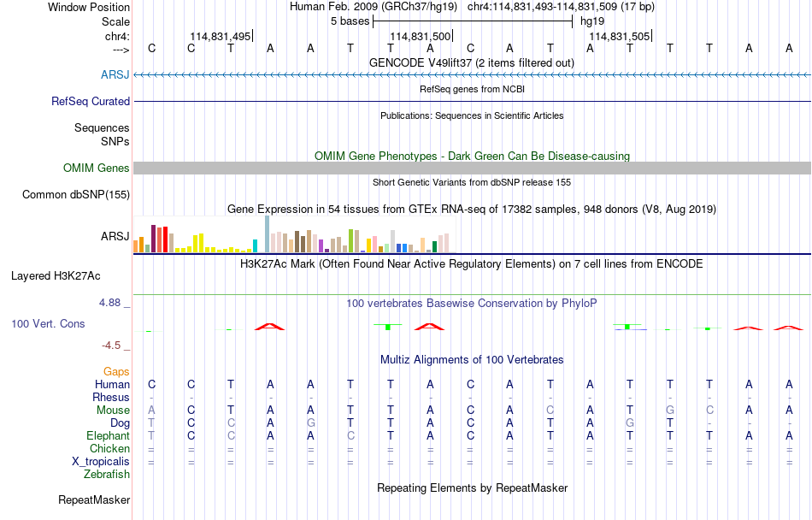This screenshot has width=812, height=520.
Task: Select the Mouse species row label
Action: point(113,410)
